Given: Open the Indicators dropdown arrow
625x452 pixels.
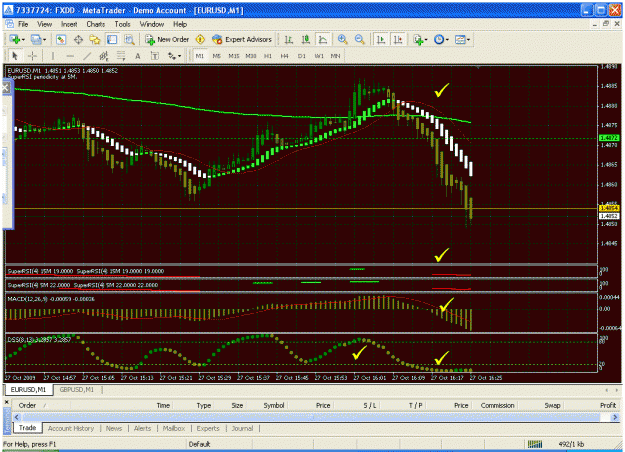Looking at the screenshot, I should pos(426,39).
